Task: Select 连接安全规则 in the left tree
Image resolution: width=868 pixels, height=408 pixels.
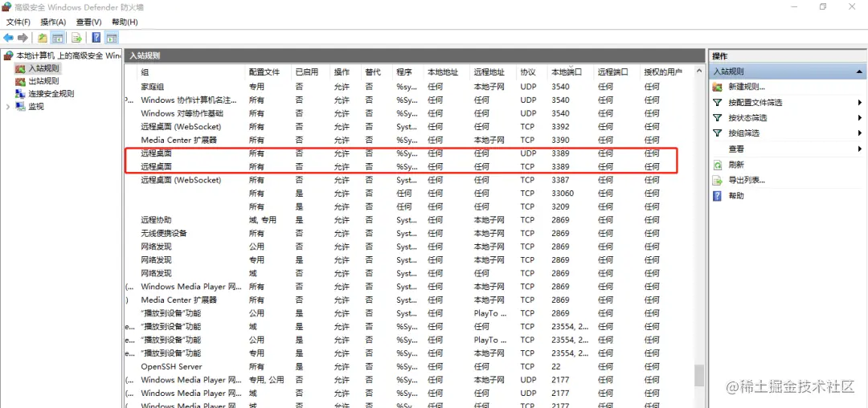Action: point(51,94)
